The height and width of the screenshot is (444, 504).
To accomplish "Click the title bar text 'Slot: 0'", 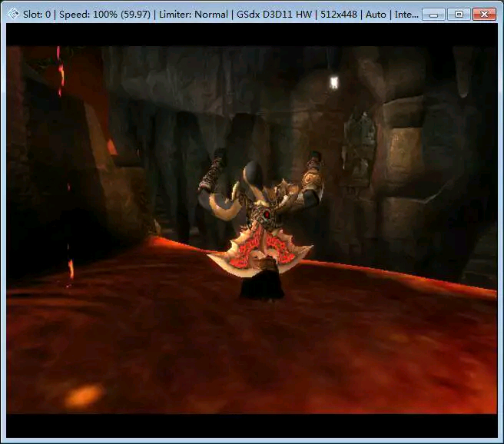I will pyautogui.click(x=37, y=15).
